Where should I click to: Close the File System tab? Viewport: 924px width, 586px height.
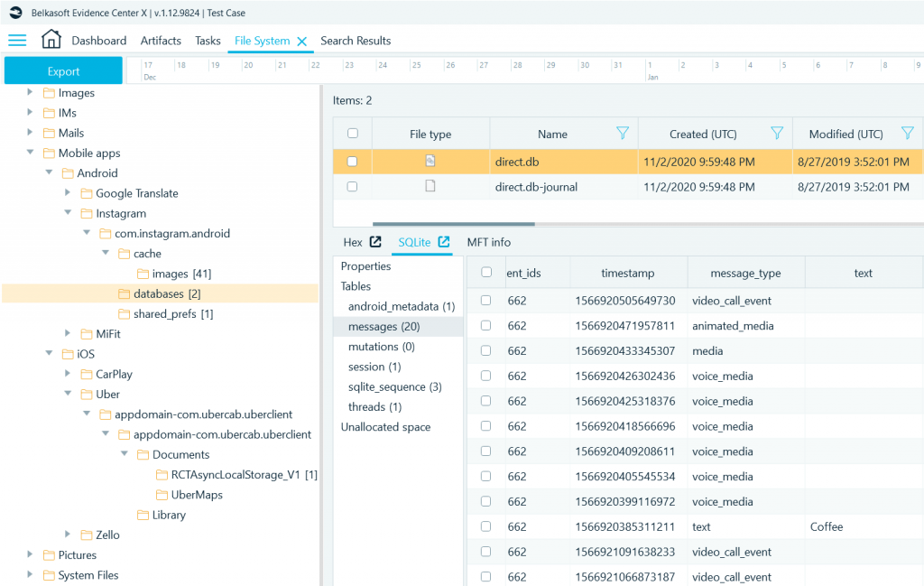[x=302, y=42]
